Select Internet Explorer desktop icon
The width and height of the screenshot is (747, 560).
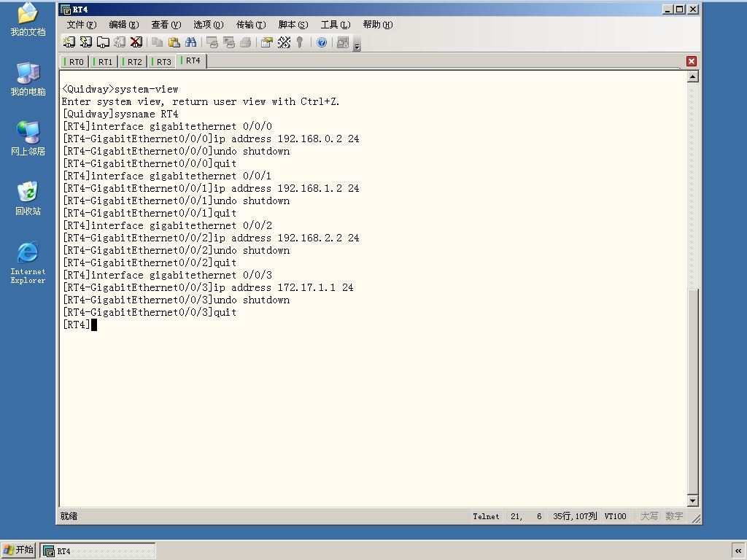(28, 262)
